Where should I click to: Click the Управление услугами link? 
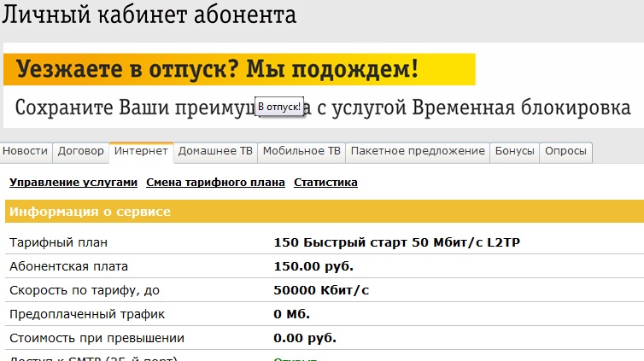coord(73,183)
